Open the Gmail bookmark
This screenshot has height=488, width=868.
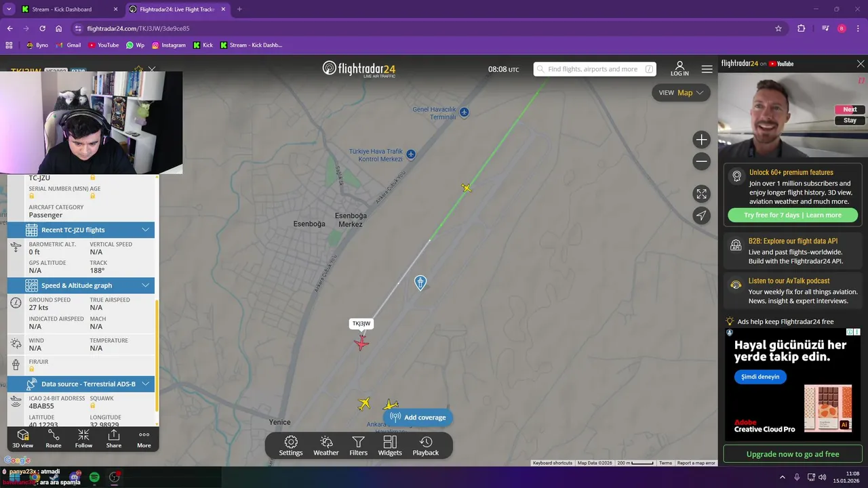[x=69, y=45]
